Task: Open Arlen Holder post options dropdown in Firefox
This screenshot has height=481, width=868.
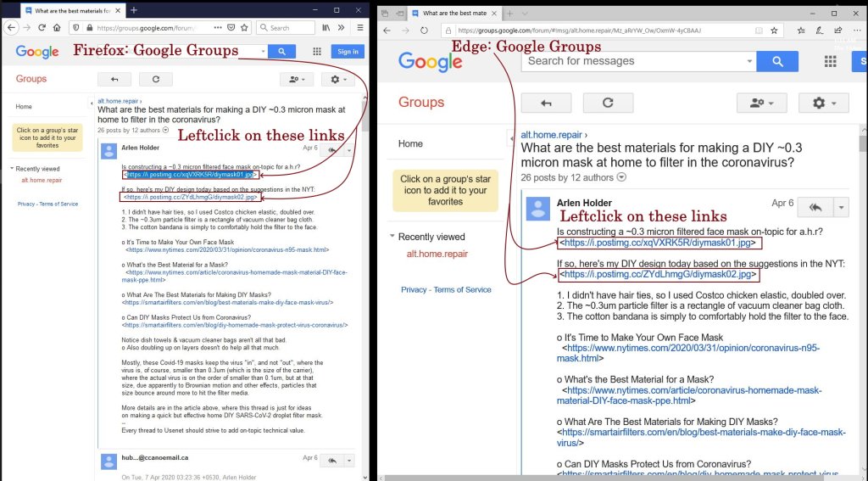Action: [349, 150]
